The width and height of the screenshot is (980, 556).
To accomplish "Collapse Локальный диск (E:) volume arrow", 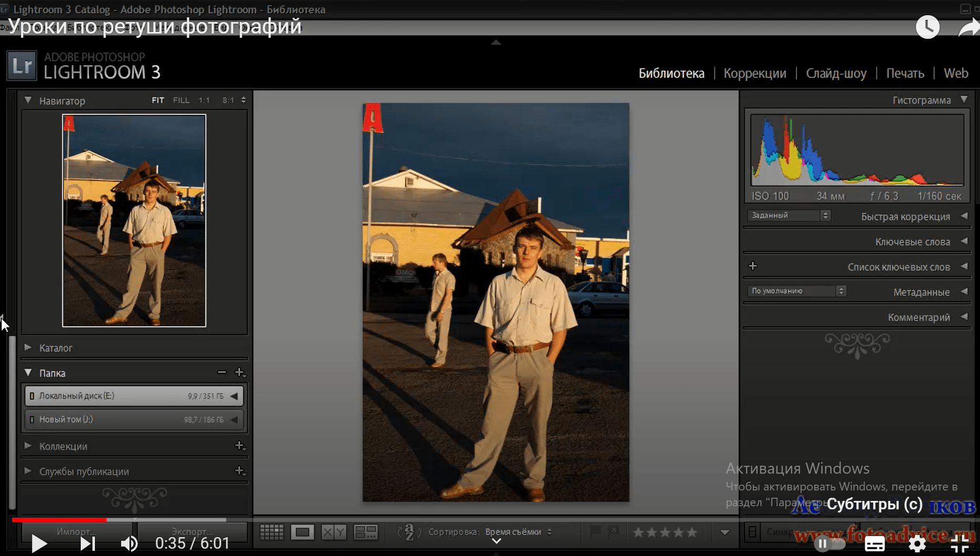I will pyautogui.click(x=234, y=396).
